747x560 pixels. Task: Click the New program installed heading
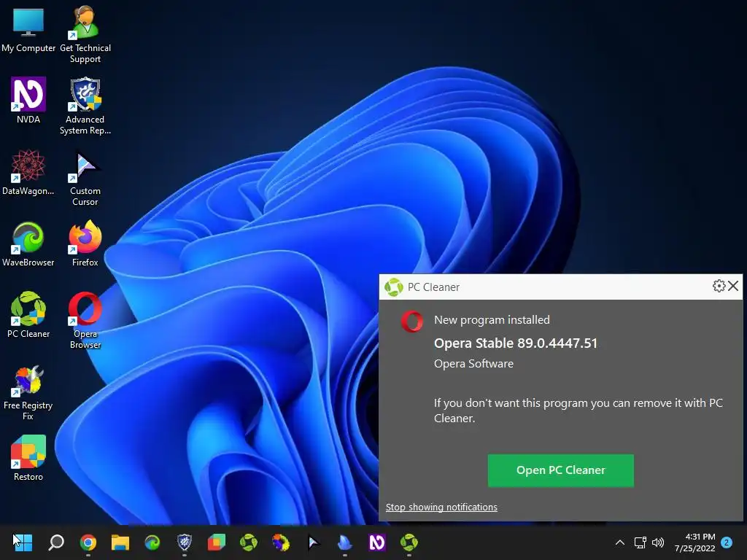tap(492, 320)
